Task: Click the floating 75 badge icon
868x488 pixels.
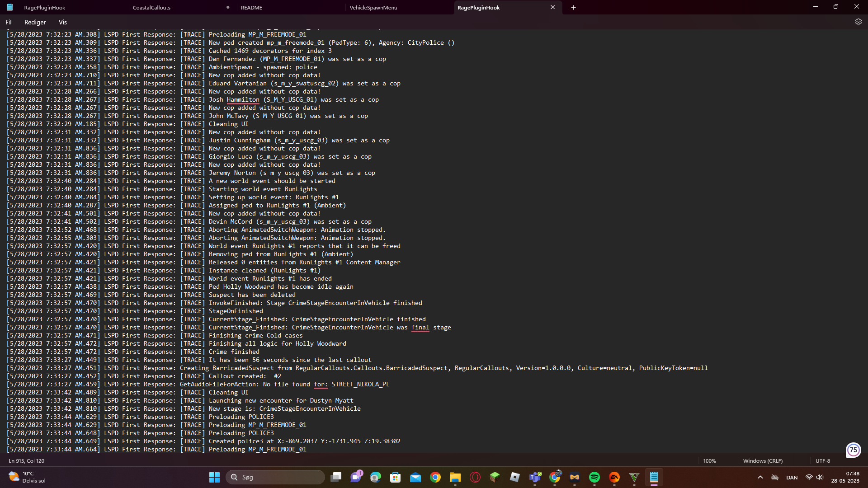Action: (853, 450)
